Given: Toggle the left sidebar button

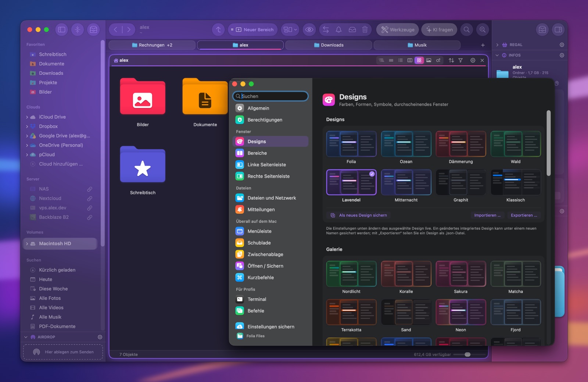Looking at the screenshot, I should [x=62, y=30].
